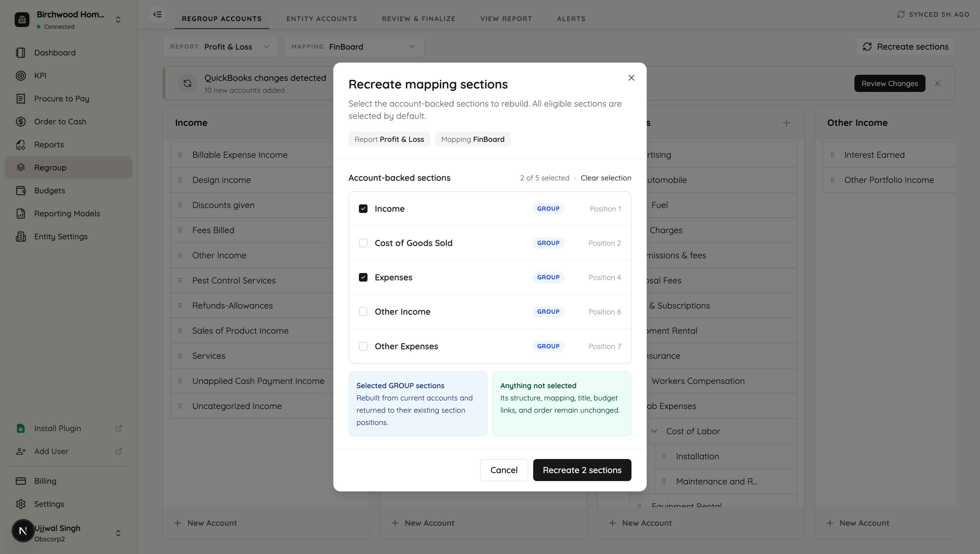Click GROUP badge on Cost of Goods Sold
Image resolution: width=980 pixels, height=554 pixels.
[548, 243]
